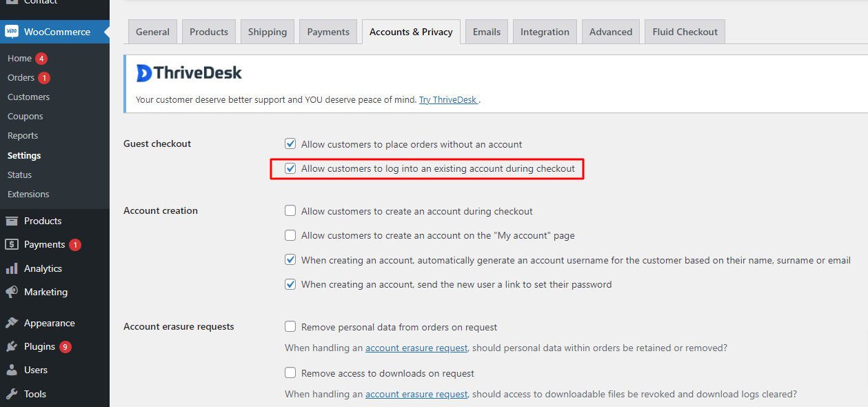Uncheck allow customers to place orders without account

tap(290, 143)
